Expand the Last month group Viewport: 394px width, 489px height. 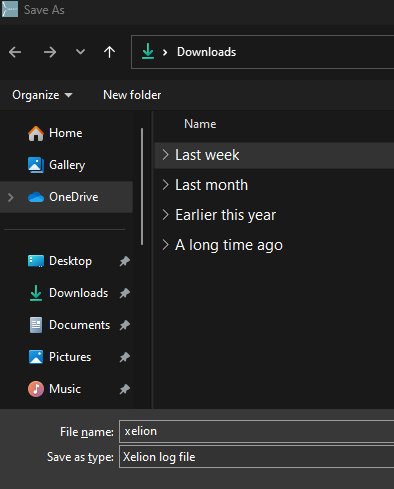tap(165, 185)
